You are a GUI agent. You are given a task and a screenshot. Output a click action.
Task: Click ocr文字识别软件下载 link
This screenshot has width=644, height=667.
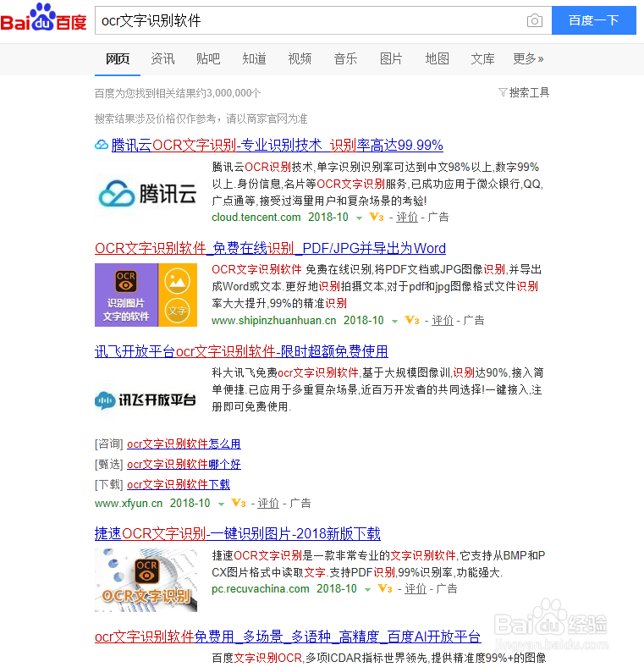tap(179, 484)
